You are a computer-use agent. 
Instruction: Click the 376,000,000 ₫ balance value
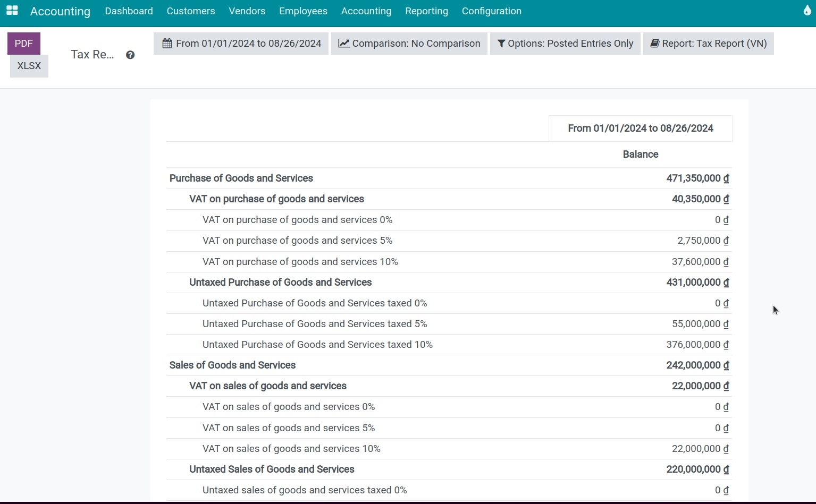pyautogui.click(x=697, y=345)
